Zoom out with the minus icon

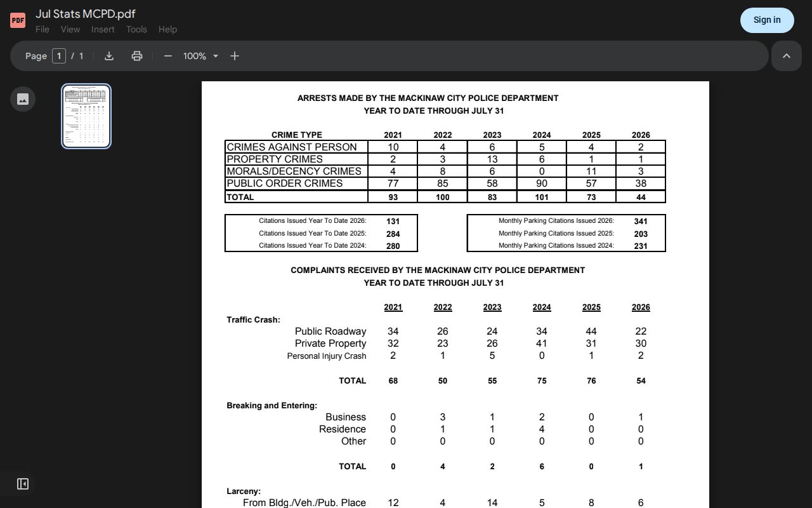click(x=168, y=56)
